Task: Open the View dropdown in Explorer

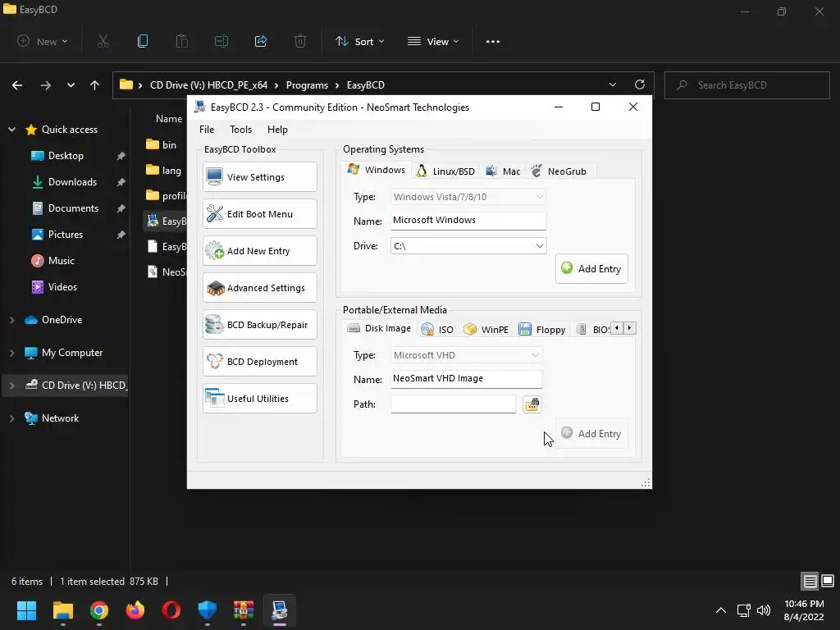Action: [x=433, y=41]
